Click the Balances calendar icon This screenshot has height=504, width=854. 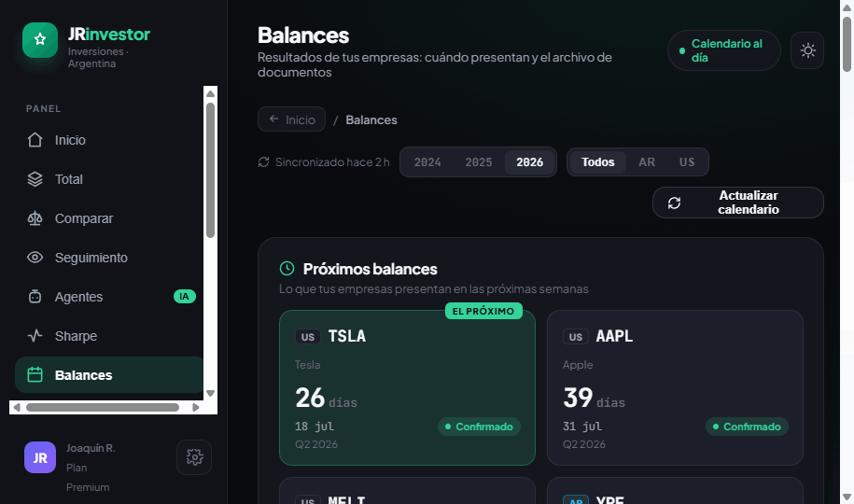click(x=35, y=375)
